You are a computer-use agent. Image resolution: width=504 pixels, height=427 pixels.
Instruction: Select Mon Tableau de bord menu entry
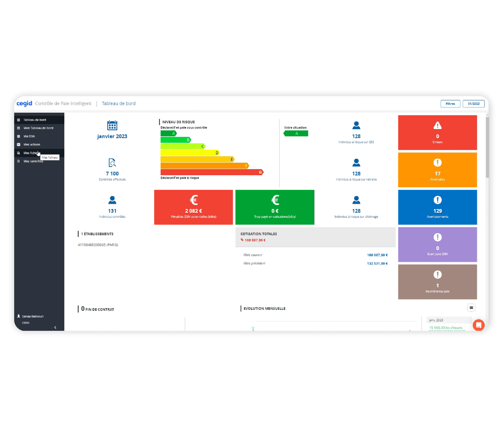(x=38, y=128)
